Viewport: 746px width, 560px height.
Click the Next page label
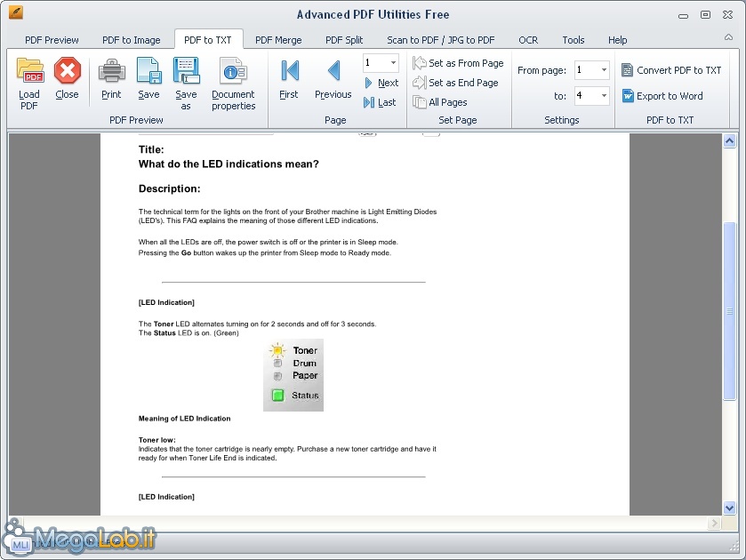[x=389, y=83]
